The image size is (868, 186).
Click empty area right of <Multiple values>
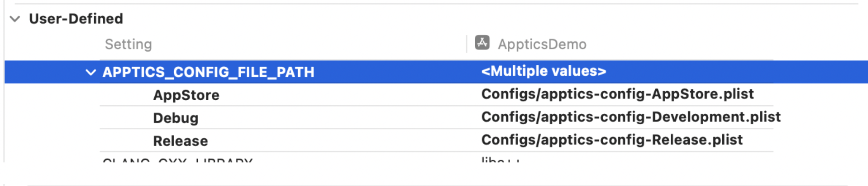point(724,72)
